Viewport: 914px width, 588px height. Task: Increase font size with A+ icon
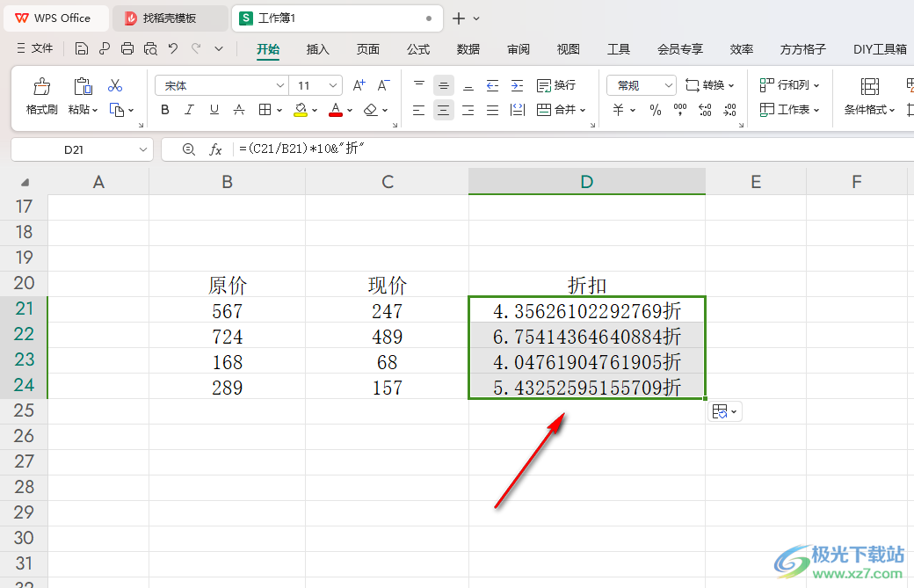(x=359, y=85)
